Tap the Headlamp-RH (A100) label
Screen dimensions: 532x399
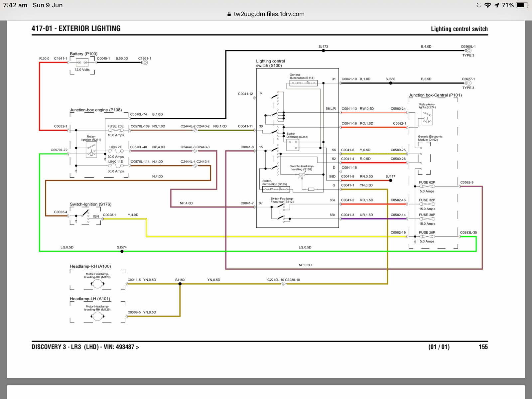point(90,266)
